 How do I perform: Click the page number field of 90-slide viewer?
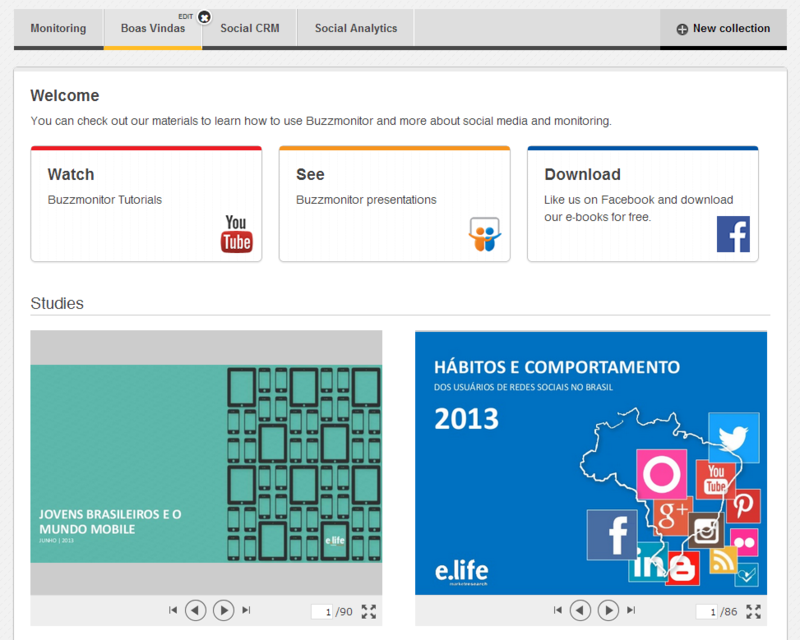coord(321,611)
